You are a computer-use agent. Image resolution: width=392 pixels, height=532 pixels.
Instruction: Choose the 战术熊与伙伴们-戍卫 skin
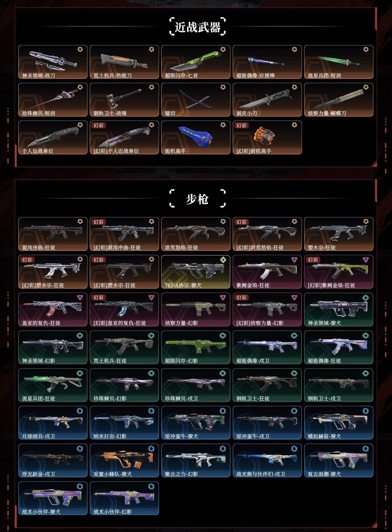coord(267,461)
